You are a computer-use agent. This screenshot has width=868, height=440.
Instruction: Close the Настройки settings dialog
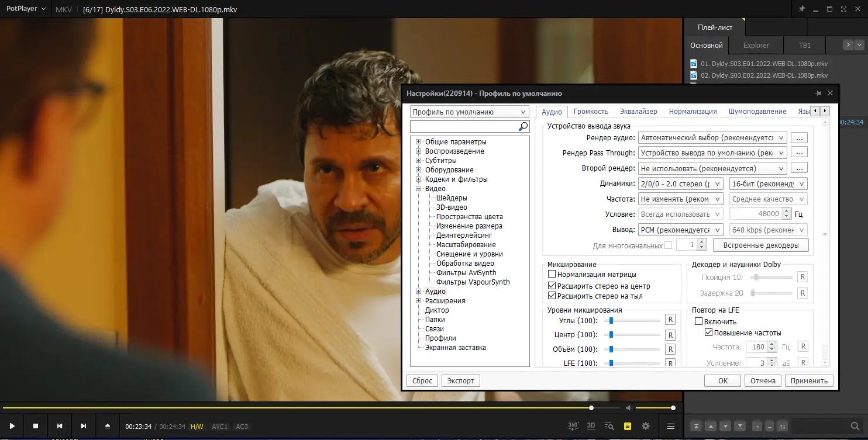(831, 93)
